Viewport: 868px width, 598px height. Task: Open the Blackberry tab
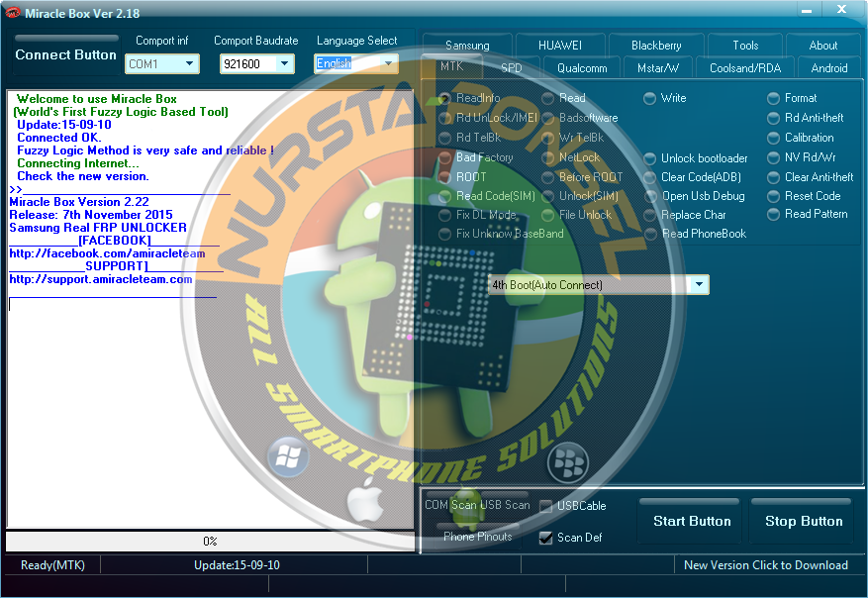coord(656,46)
